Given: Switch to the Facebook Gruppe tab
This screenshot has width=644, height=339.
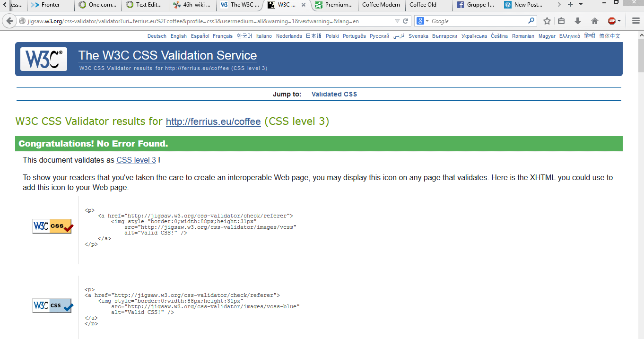Looking at the screenshot, I should [x=476, y=5].
